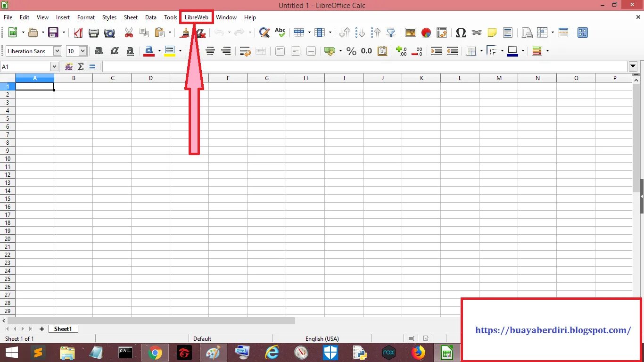Screen dimensions: 644x362
Task: Insert a comment sticky note
Action: point(492,33)
